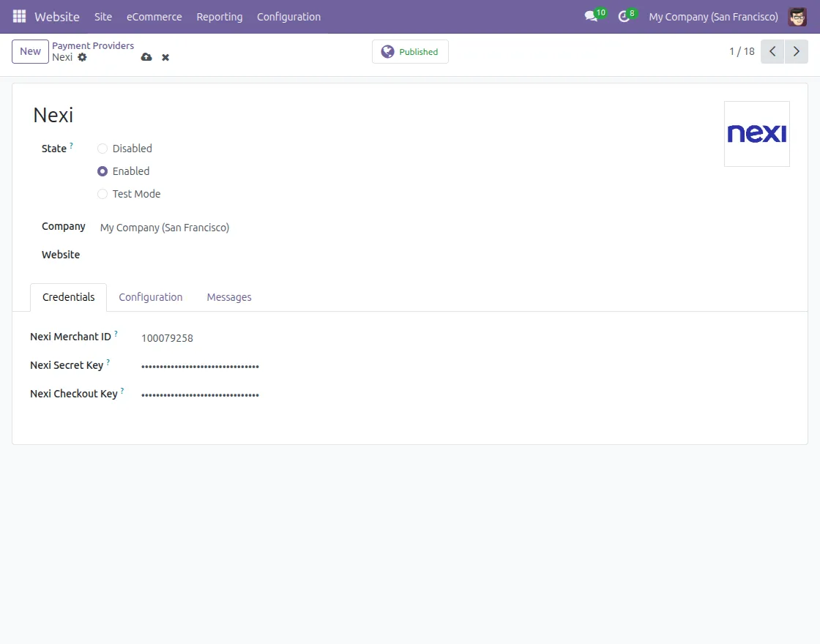Click the New button
This screenshot has height=644, width=820.
30,52
